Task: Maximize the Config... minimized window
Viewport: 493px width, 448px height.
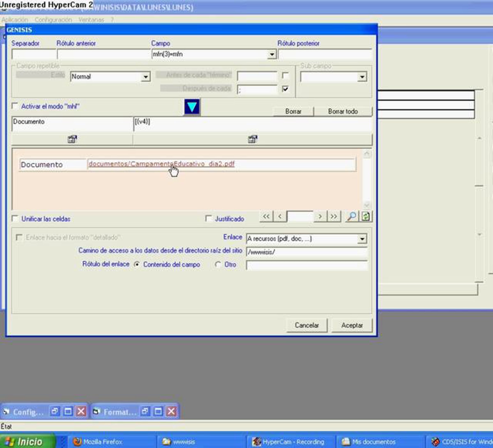Action: [x=68, y=411]
